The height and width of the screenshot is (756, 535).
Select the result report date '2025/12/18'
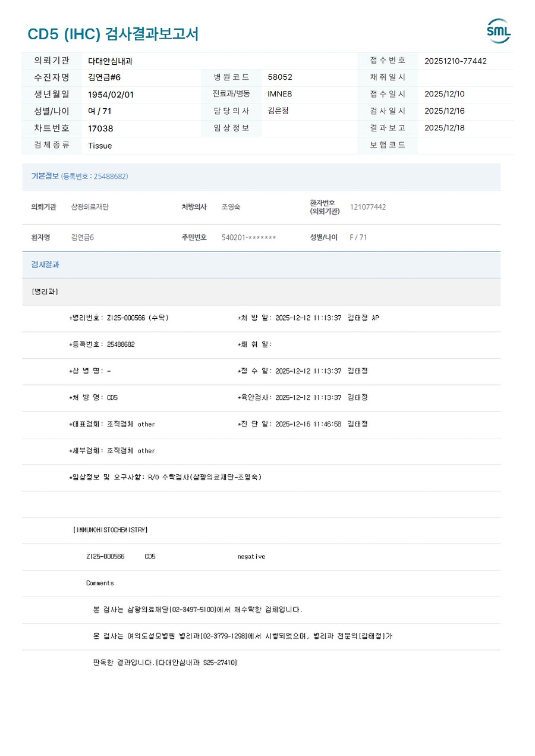tap(445, 128)
